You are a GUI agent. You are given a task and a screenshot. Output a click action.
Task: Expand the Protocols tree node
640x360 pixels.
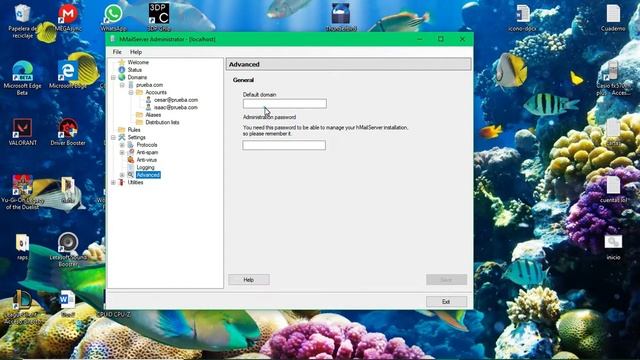coord(122,145)
